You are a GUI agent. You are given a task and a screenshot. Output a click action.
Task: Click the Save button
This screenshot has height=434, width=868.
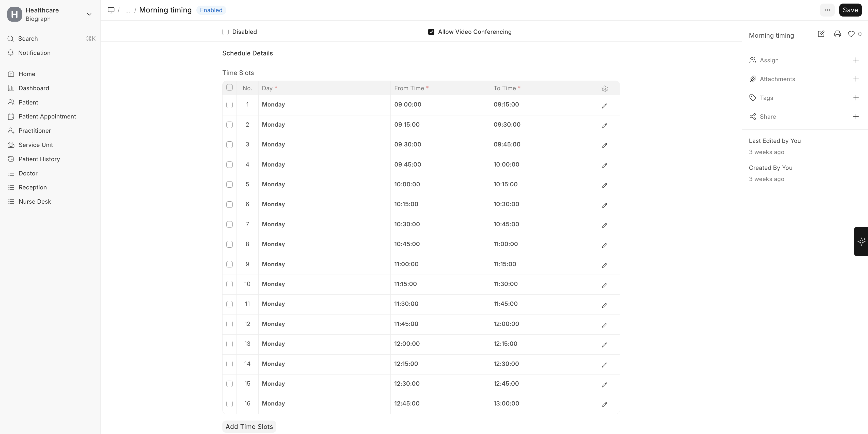pyautogui.click(x=850, y=10)
